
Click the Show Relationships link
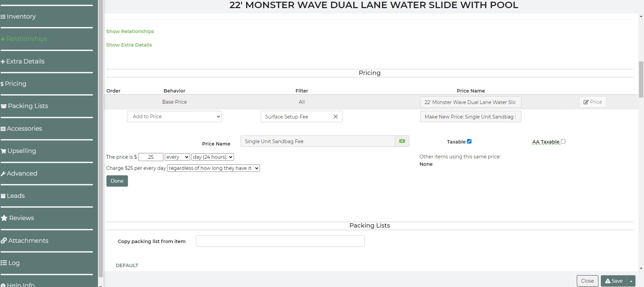[130, 31]
